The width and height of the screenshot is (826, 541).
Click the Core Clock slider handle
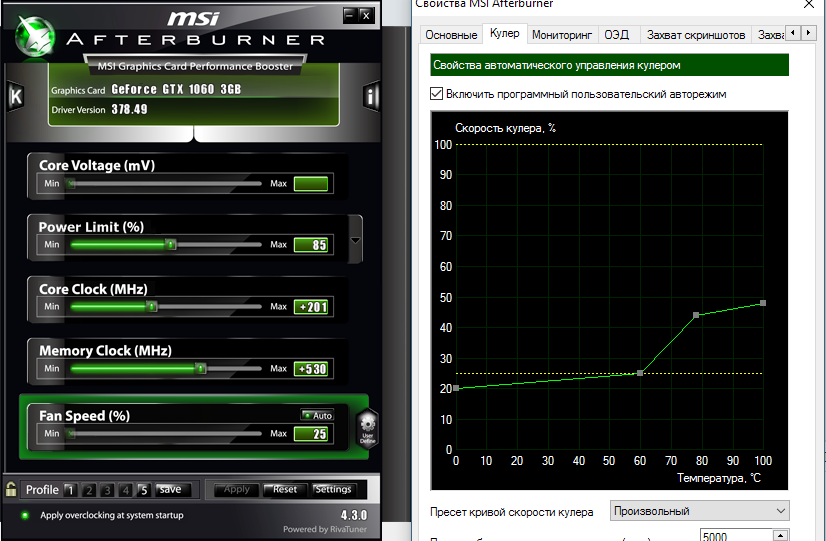coord(152,306)
